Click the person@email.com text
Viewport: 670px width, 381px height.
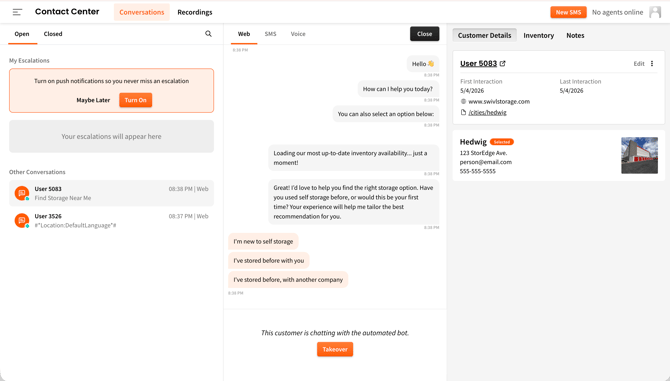click(x=485, y=162)
